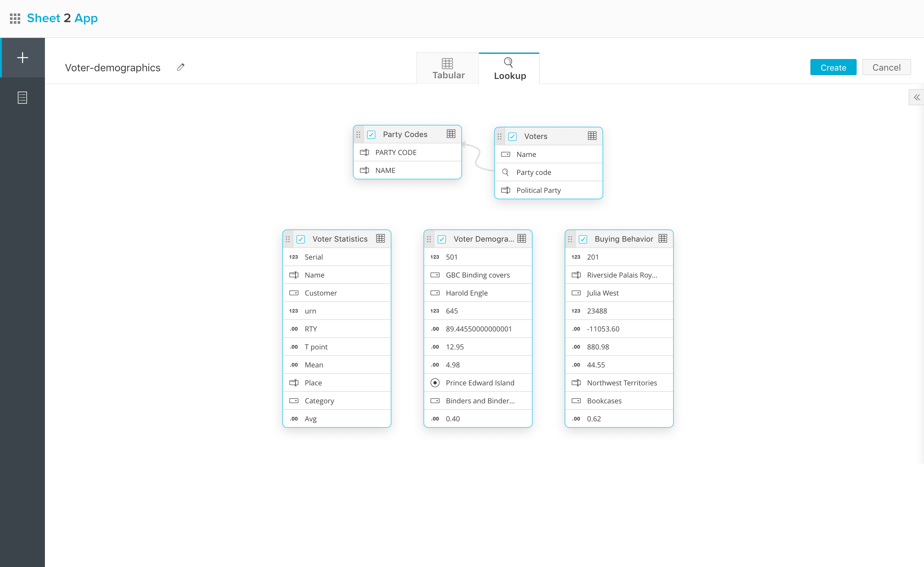Viewport: 924px width, 567px height.
Task: Click the text icon of Place field
Action: point(294,382)
